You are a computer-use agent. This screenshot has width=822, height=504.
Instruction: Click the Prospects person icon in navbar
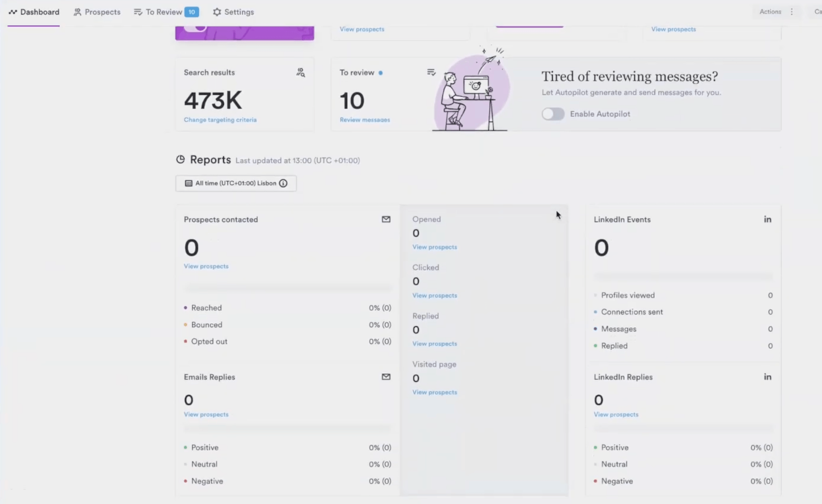pyautogui.click(x=77, y=12)
